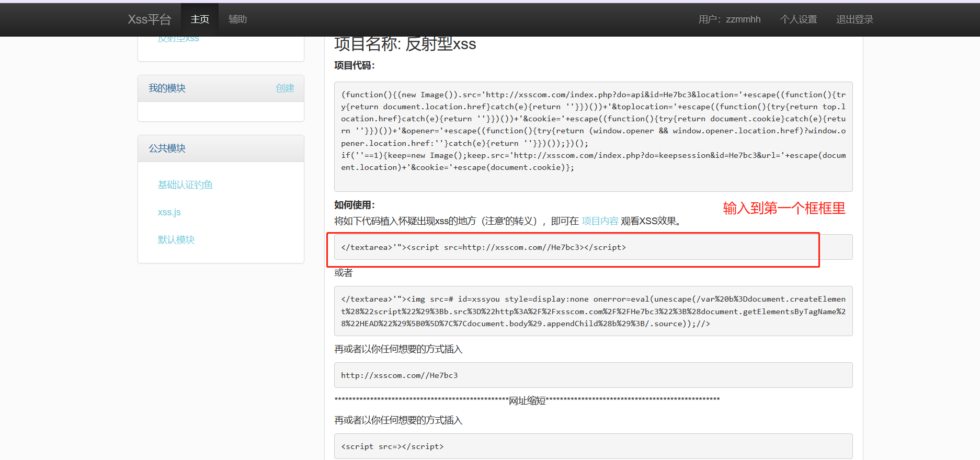
Task: Click the img onerror payload code box
Action: pos(594,311)
